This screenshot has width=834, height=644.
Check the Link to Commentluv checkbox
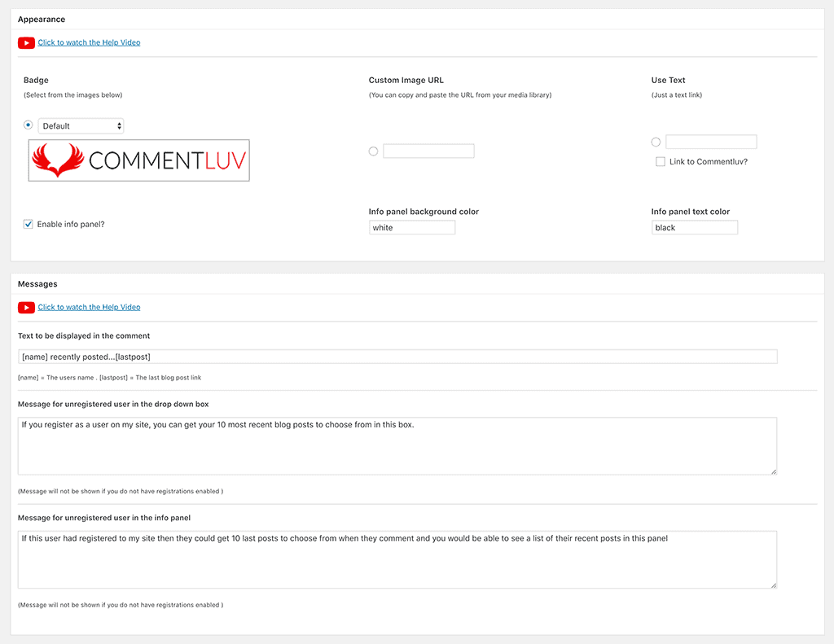click(661, 161)
